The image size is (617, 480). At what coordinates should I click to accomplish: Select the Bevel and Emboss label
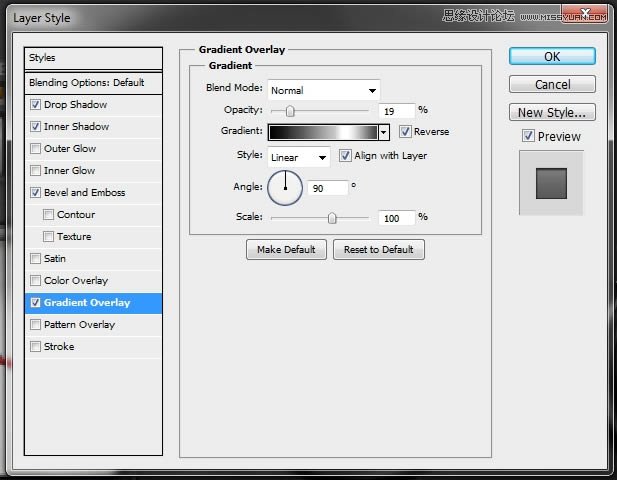[x=85, y=193]
